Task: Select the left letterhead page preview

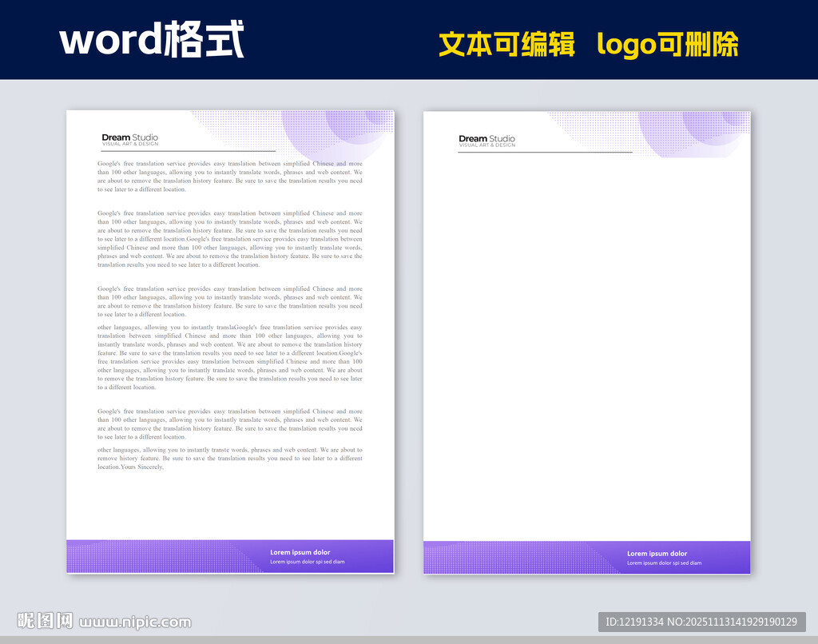Action: coord(230,340)
